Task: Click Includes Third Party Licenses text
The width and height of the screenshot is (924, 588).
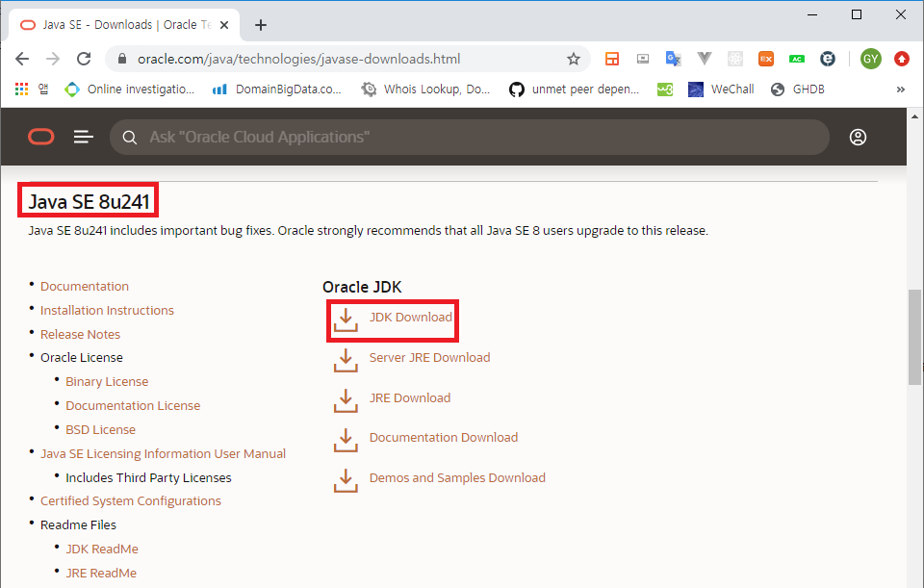Action: coord(148,478)
